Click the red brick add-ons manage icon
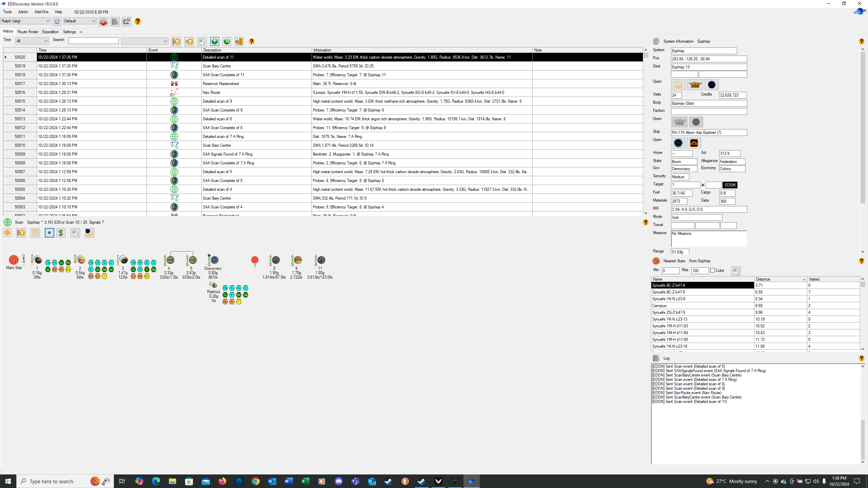 [x=103, y=21]
